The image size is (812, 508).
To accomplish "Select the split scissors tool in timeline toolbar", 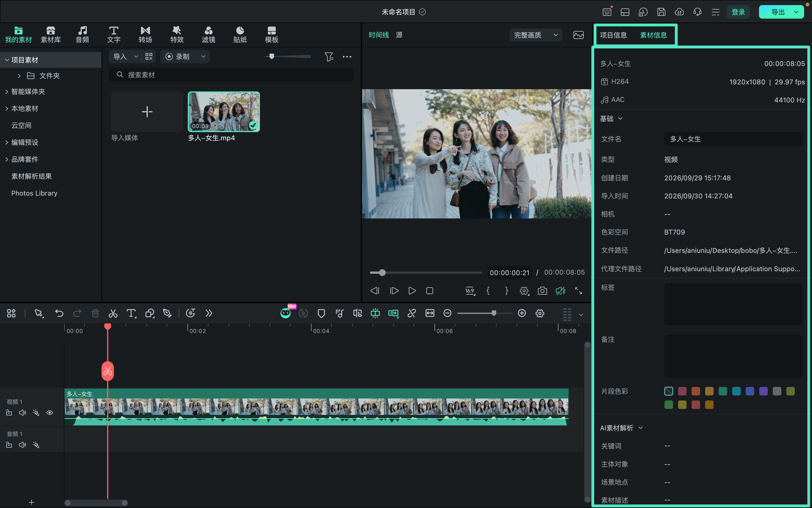I will tap(113, 314).
